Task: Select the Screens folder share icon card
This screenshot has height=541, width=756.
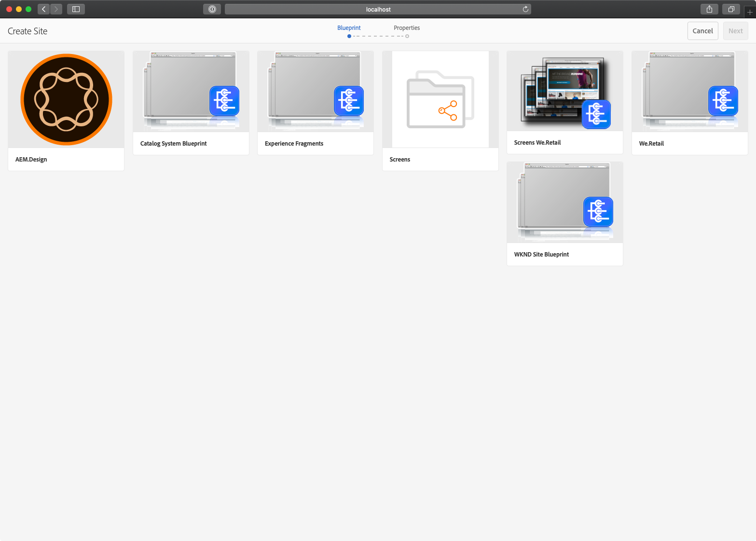Action: pyautogui.click(x=440, y=99)
